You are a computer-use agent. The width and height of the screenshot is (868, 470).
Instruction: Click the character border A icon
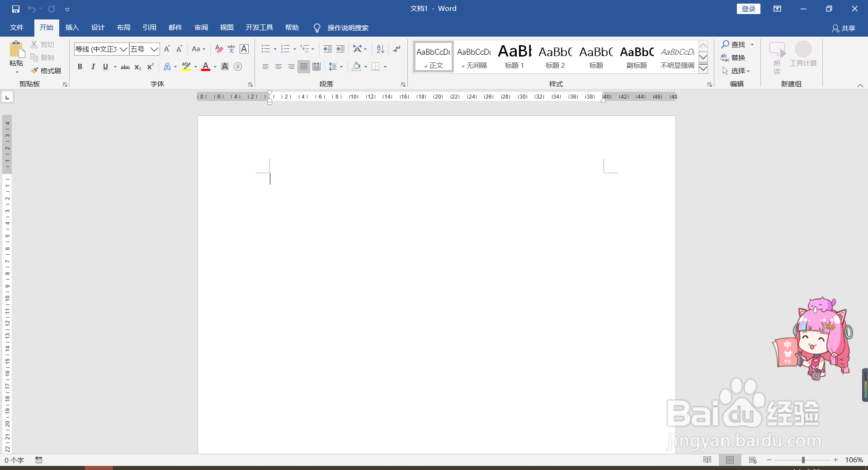point(244,49)
